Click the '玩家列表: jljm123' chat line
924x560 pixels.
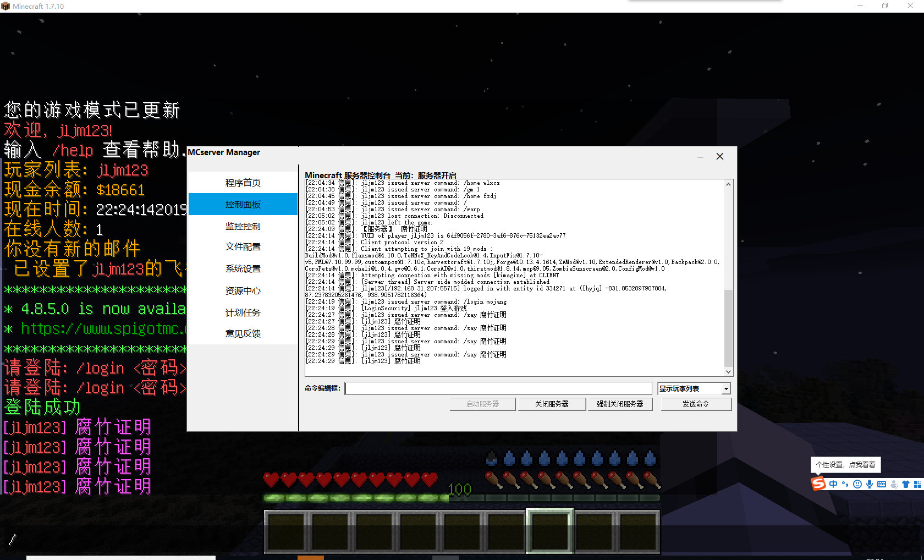[x=76, y=170]
